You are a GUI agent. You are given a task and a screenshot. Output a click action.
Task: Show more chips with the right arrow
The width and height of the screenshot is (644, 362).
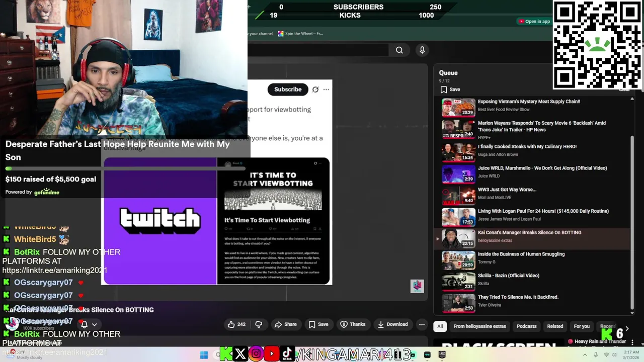point(627,328)
